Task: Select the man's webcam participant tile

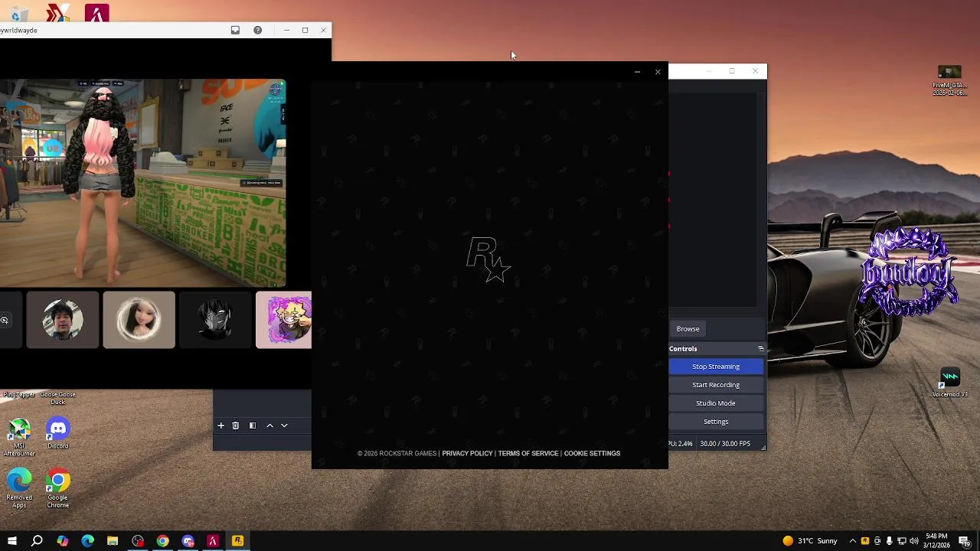Action: click(x=63, y=320)
